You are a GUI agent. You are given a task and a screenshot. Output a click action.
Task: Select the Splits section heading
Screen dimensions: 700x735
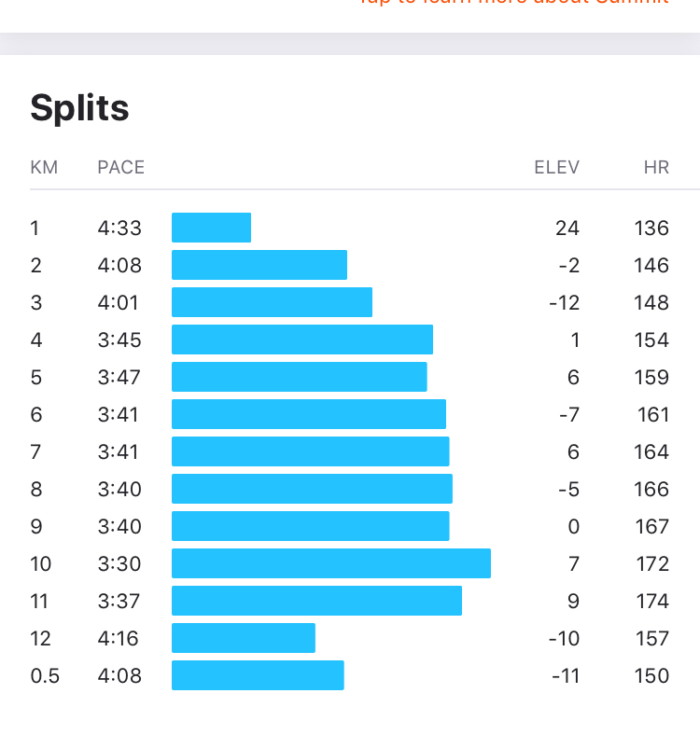(79, 109)
